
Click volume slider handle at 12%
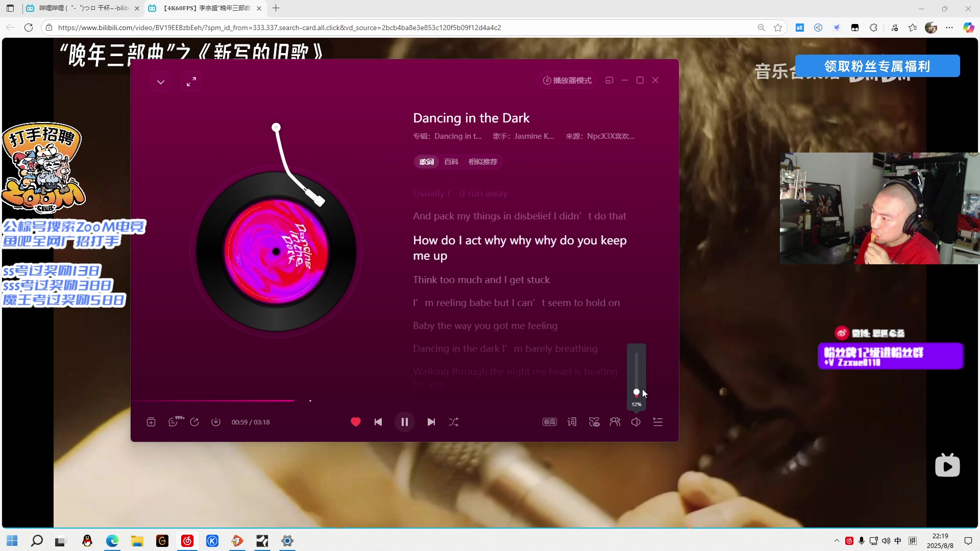click(636, 392)
